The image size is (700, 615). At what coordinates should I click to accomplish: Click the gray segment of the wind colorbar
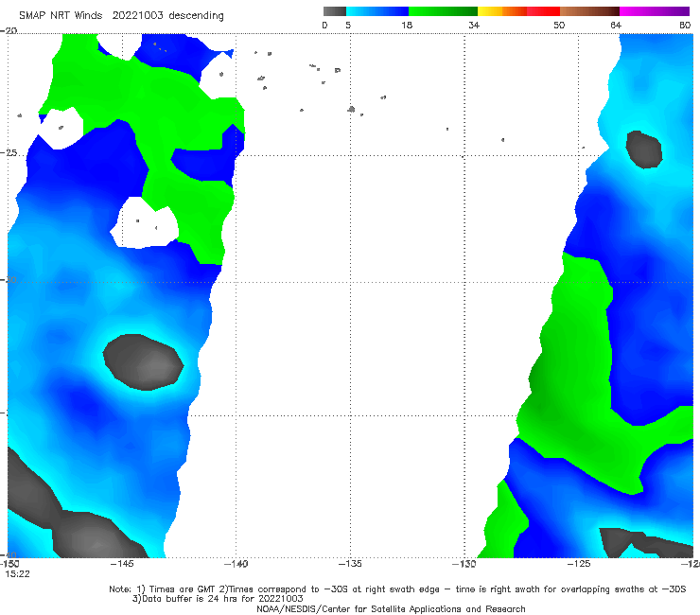(335, 11)
